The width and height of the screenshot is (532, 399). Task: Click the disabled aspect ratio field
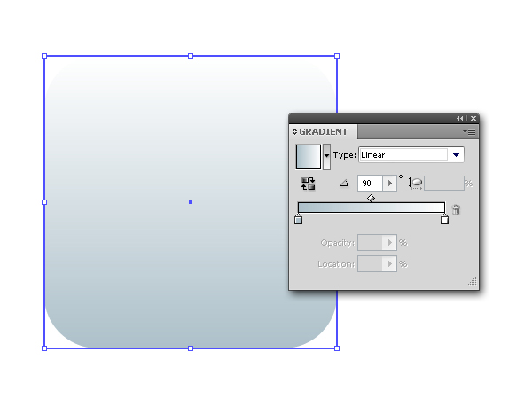point(444,184)
